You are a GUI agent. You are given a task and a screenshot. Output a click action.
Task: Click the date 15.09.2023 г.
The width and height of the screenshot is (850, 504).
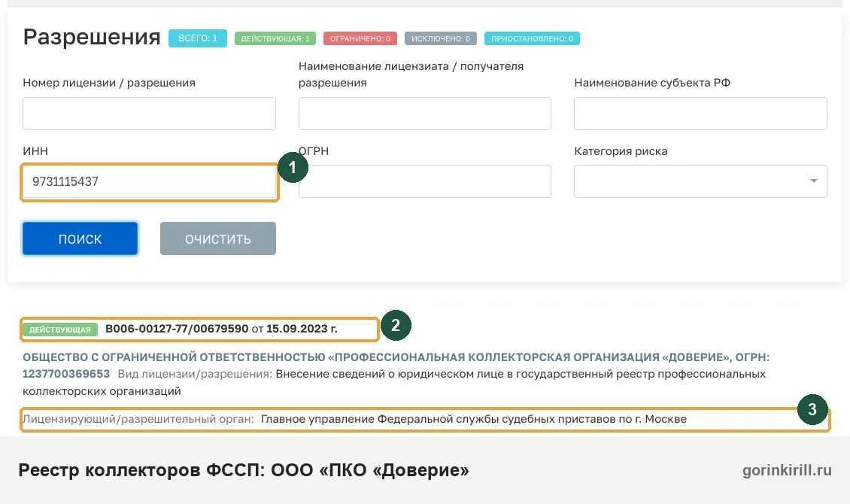(x=302, y=329)
